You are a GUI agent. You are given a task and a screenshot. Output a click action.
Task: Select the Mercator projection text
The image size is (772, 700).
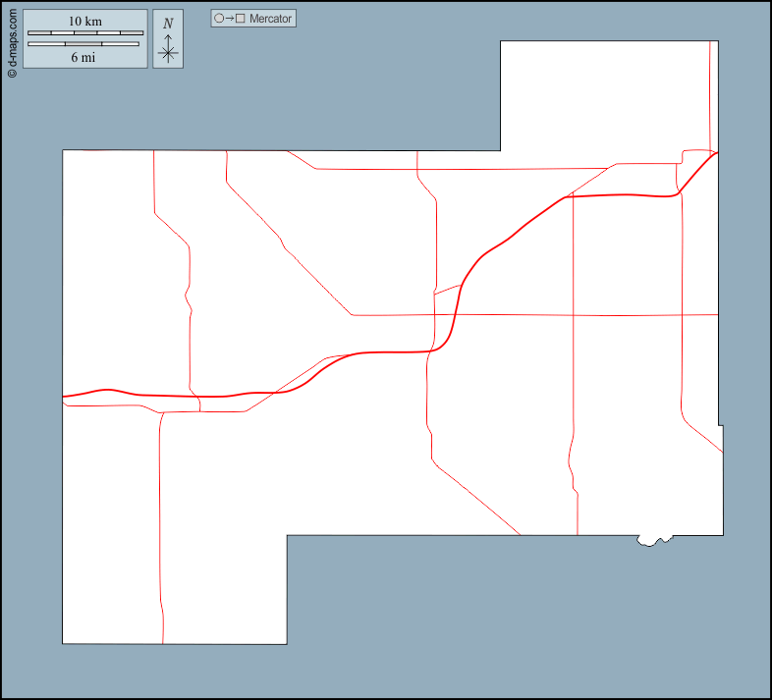(x=270, y=19)
